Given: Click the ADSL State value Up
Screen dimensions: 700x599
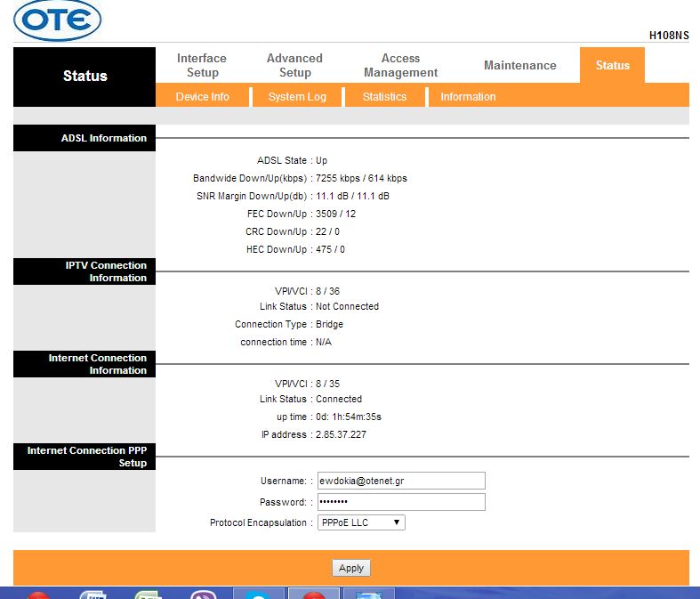Looking at the screenshot, I should tap(321, 160).
